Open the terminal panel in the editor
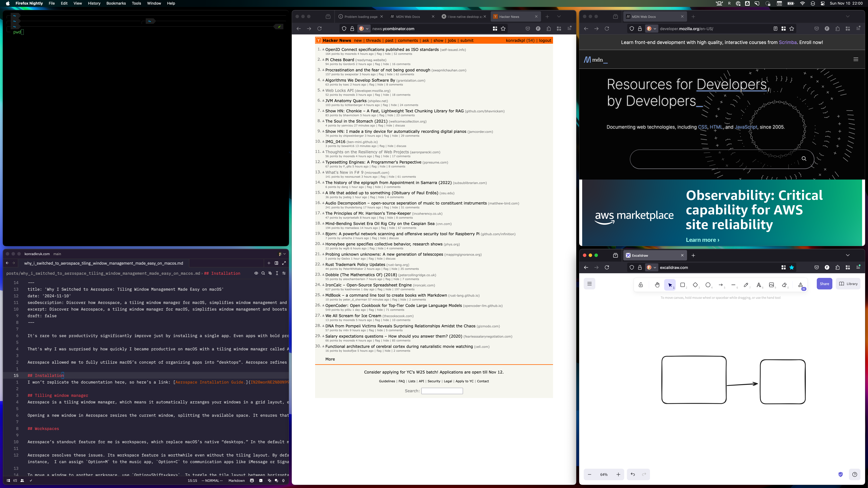 point(261,481)
